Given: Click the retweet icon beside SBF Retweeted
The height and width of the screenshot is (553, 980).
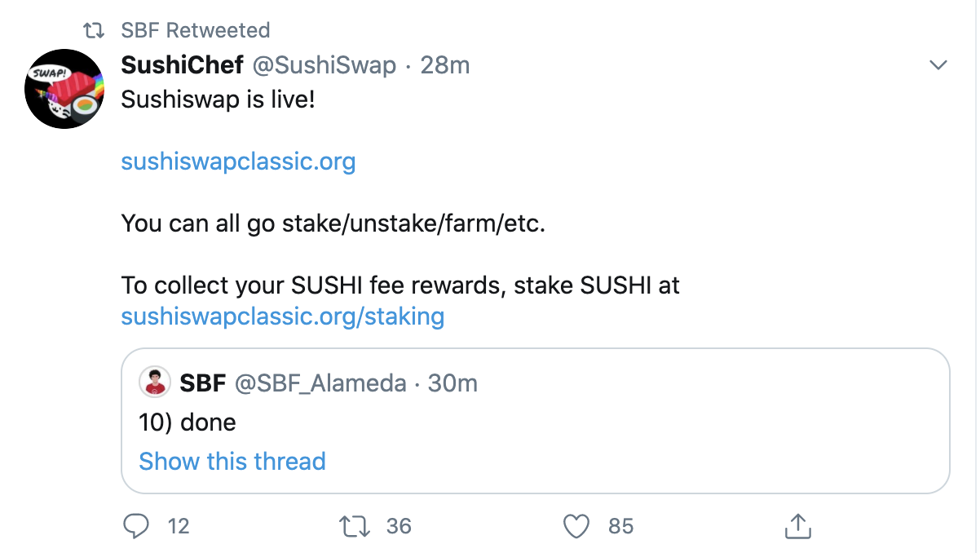Looking at the screenshot, I should pos(95,31).
